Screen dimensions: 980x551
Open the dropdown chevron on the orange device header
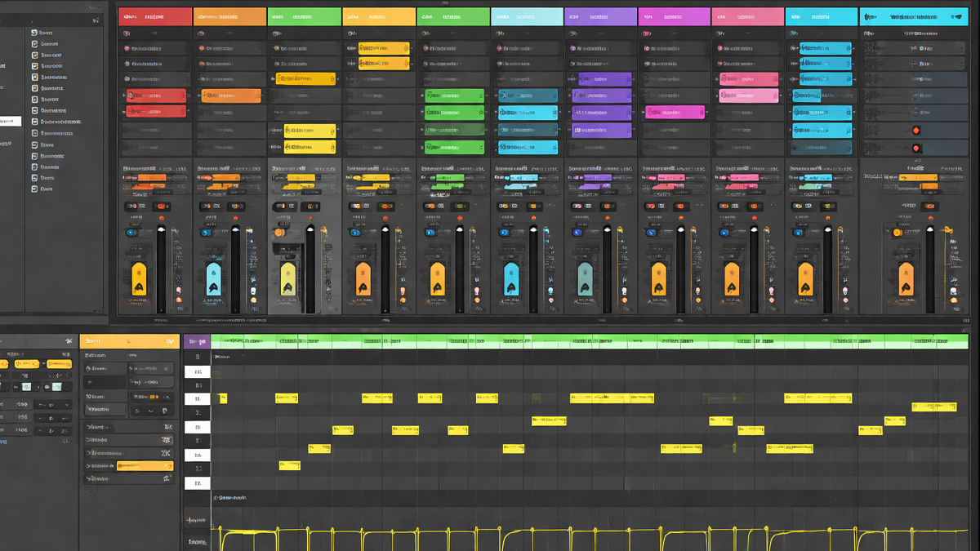tap(169, 341)
